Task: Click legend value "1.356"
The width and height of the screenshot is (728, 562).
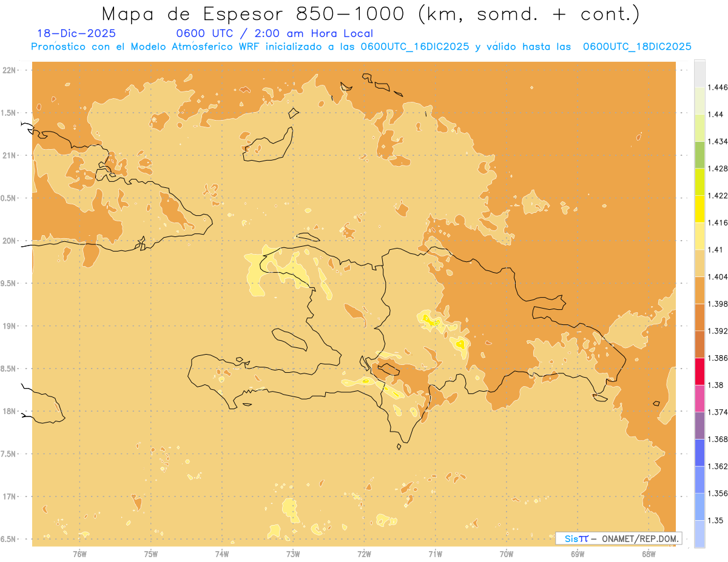Action: click(x=717, y=493)
